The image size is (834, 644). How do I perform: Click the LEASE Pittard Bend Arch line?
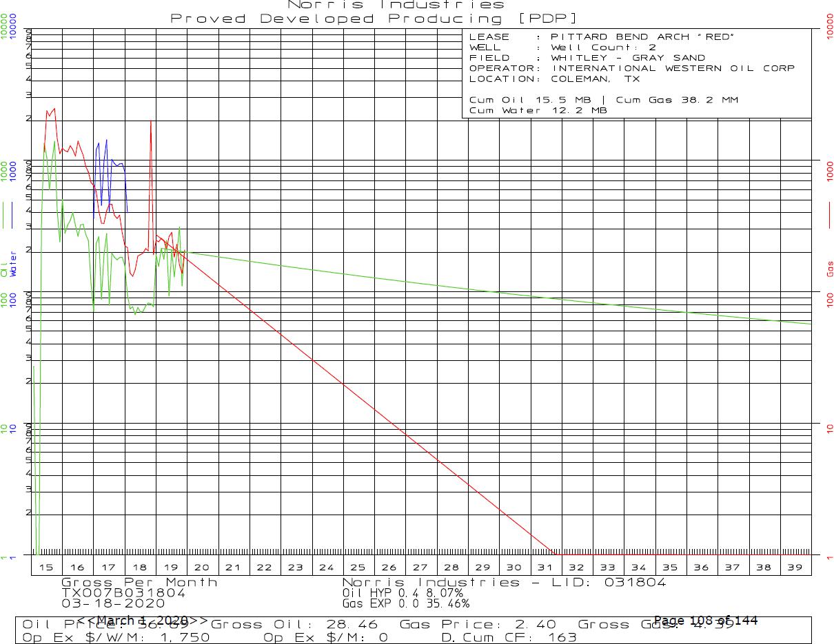click(599, 37)
